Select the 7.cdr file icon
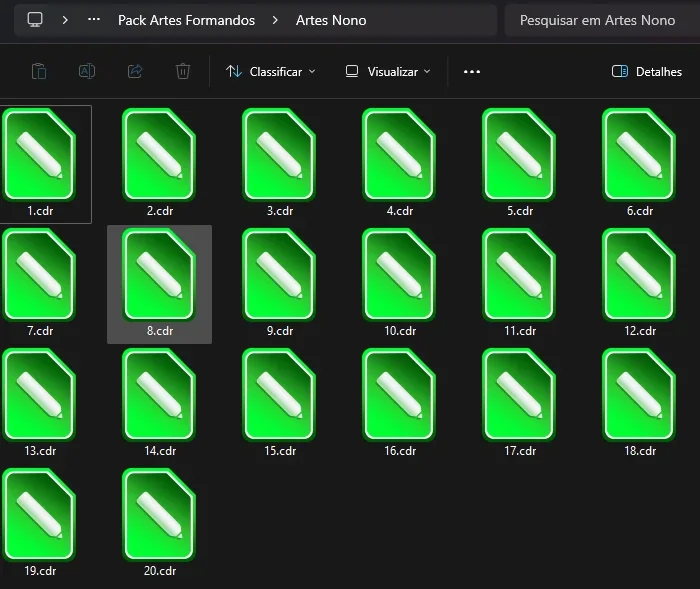700x589 pixels. click(x=39, y=274)
